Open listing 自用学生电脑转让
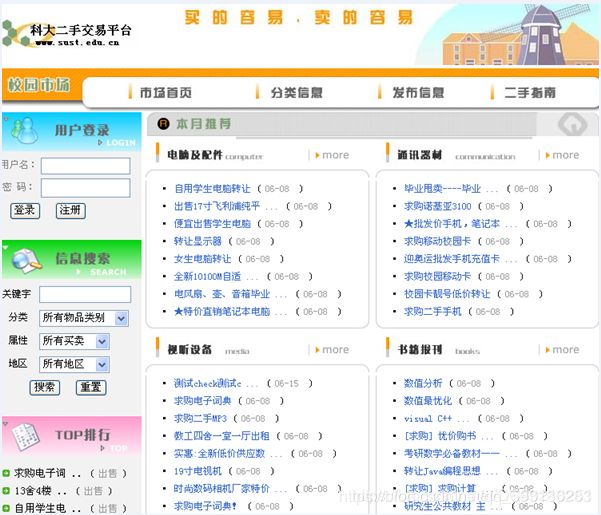The width and height of the screenshot is (601, 515). point(212,189)
